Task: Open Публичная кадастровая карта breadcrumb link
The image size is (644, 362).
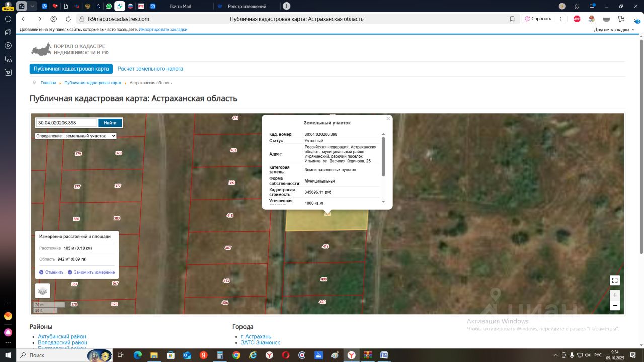Action: point(93,83)
